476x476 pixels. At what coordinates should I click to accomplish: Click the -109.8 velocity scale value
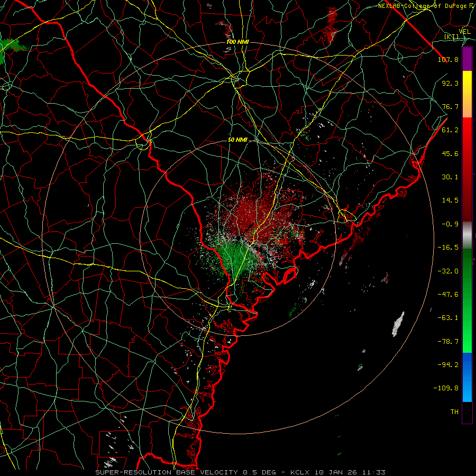point(446,388)
